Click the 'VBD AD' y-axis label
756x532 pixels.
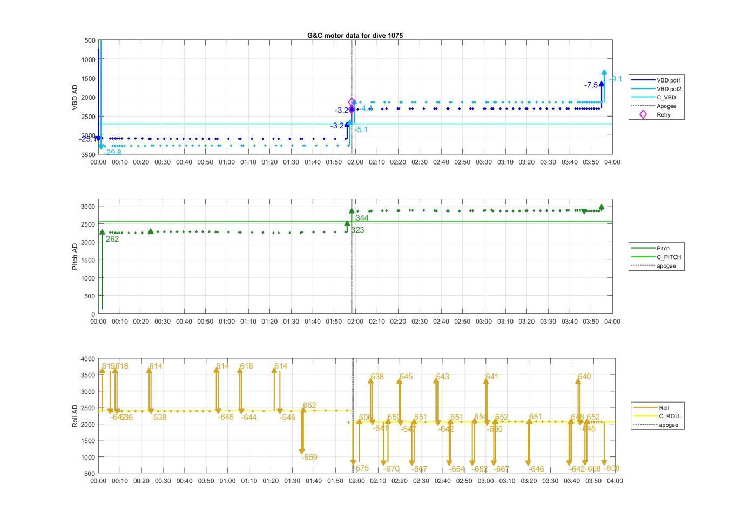75,97
